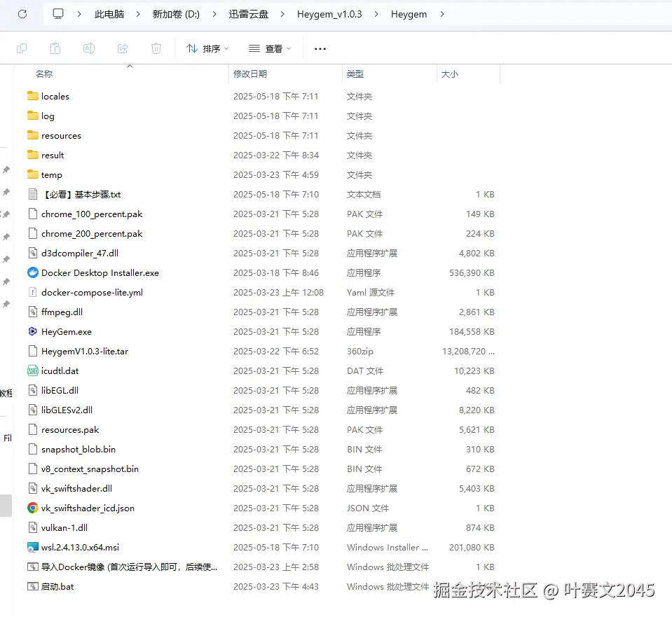Expand the chevron after Heygem_v1.0.3
672x617 pixels.
(x=376, y=14)
